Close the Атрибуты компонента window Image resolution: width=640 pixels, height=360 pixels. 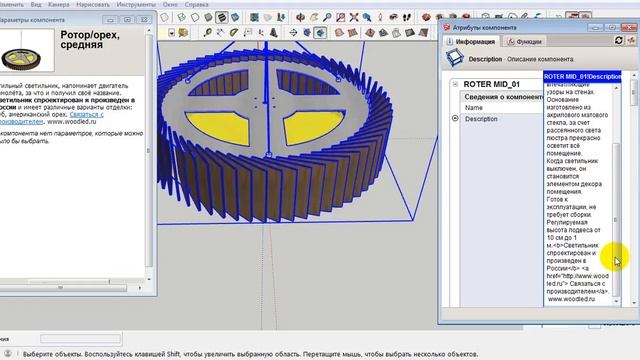[629, 27]
